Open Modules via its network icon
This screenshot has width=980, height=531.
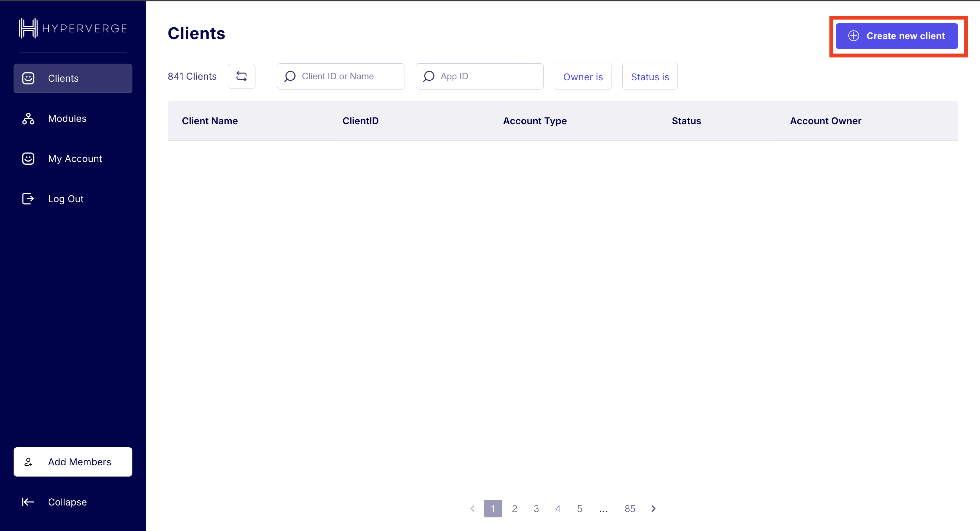29,118
